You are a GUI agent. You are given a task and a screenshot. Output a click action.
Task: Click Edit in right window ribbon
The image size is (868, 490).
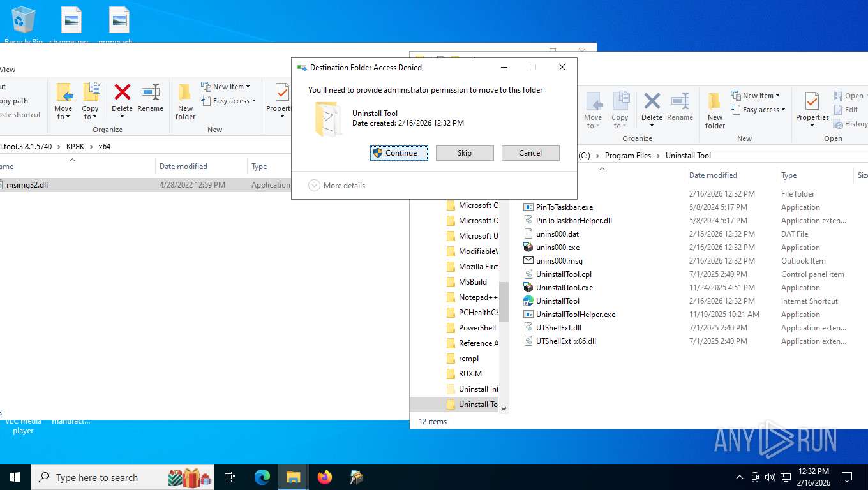846,110
